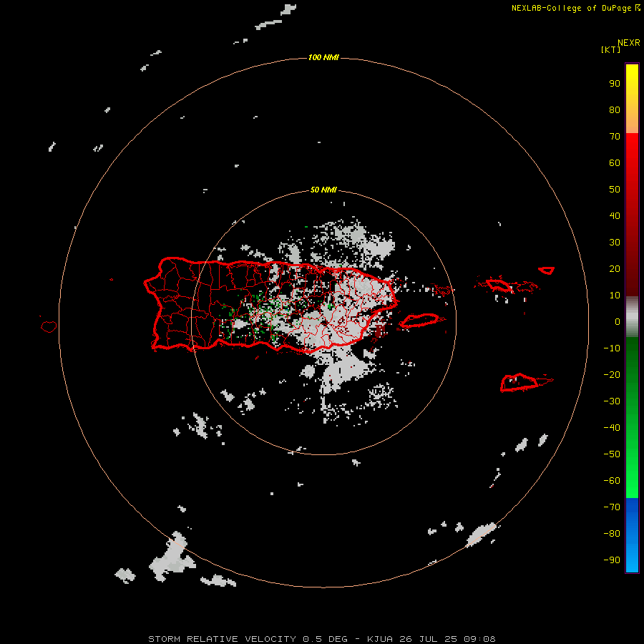Click the positive 40 scale label
Viewport: 644px width, 644px height.
click(x=615, y=215)
